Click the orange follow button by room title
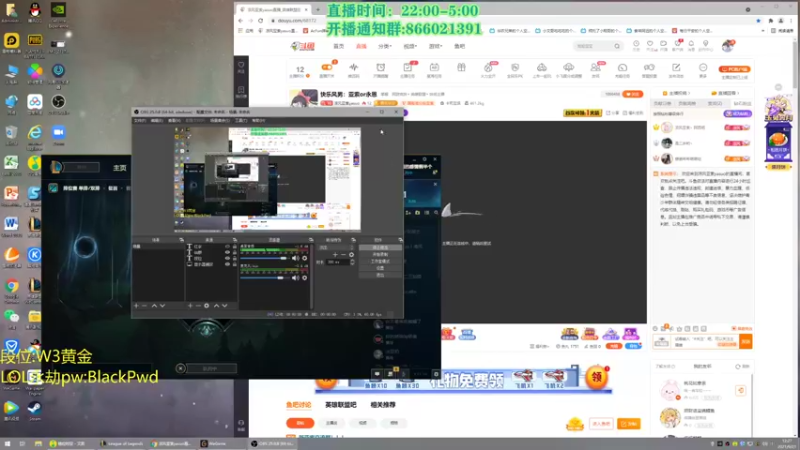The width and height of the screenshot is (800, 450). point(633,94)
